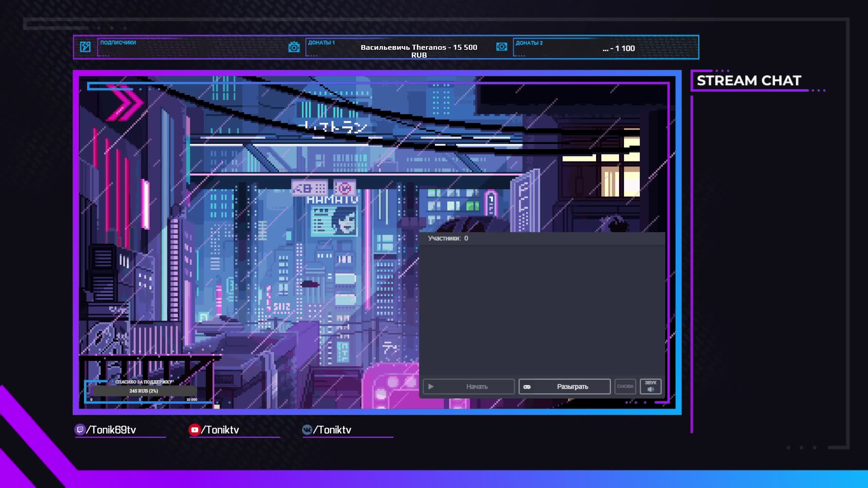Image resolution: width=868 pixels, height=488 pixels.
Task: Select the Участники participants header
Action: click(x=448, y=238)
